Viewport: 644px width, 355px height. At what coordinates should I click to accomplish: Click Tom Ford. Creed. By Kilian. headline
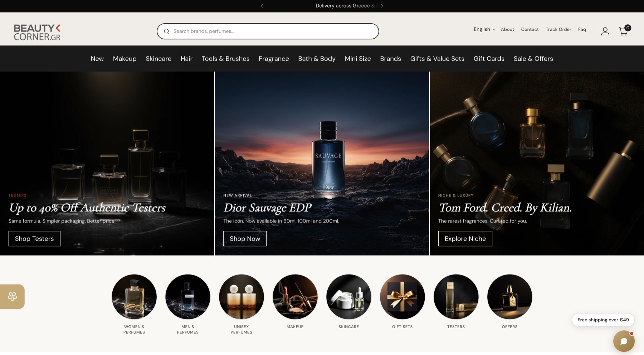point(505,208)
